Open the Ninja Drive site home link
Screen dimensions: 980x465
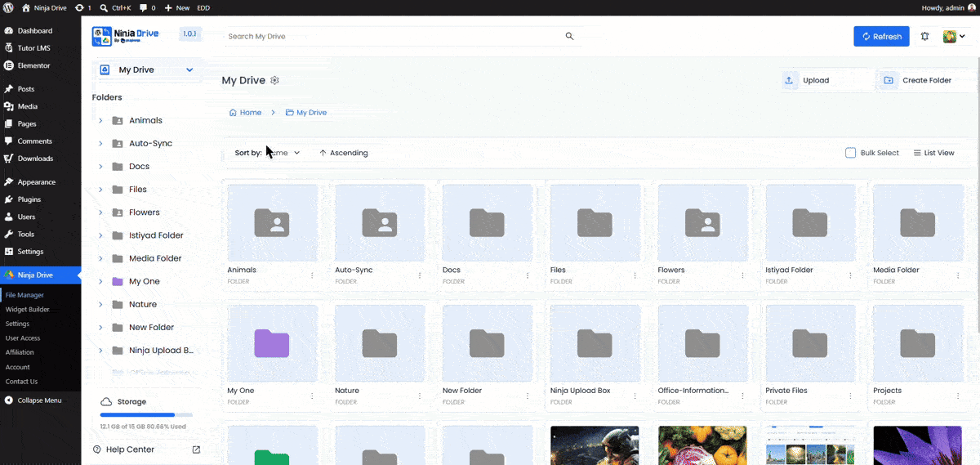point(44,7)
